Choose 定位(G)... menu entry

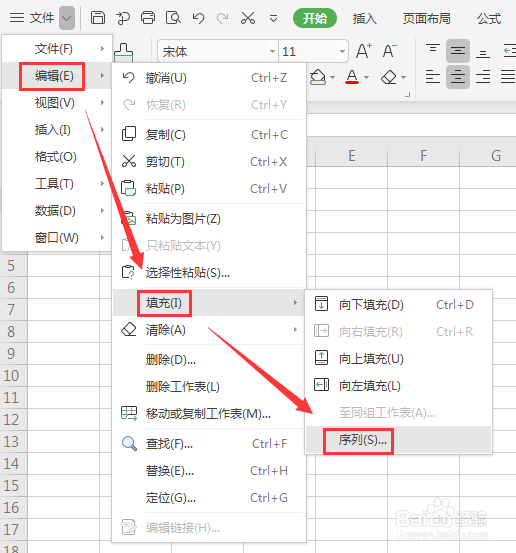(x=209, y=498)
